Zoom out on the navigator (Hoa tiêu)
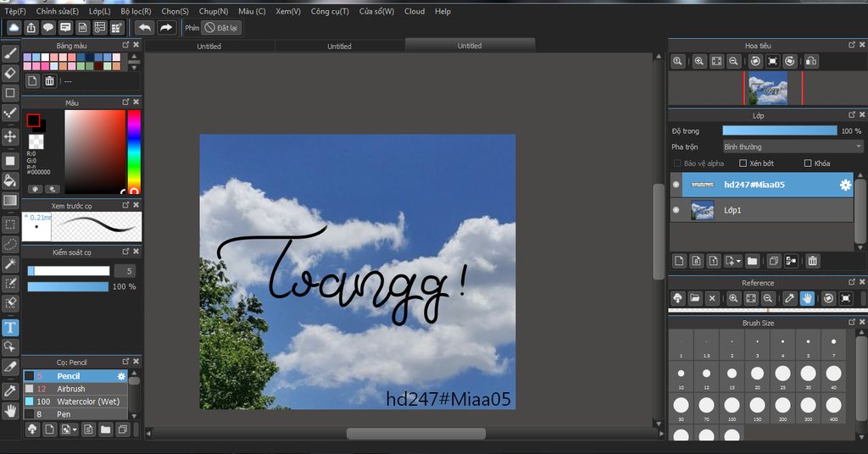This screenshot has height=454, width=868. (x=733, y=61)
